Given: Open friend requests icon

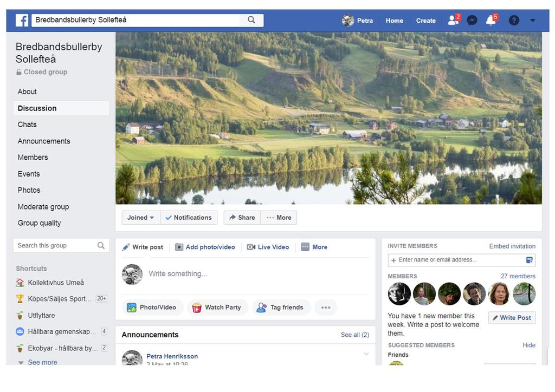Looking at the screenshot, I should [x=454, y=20].
